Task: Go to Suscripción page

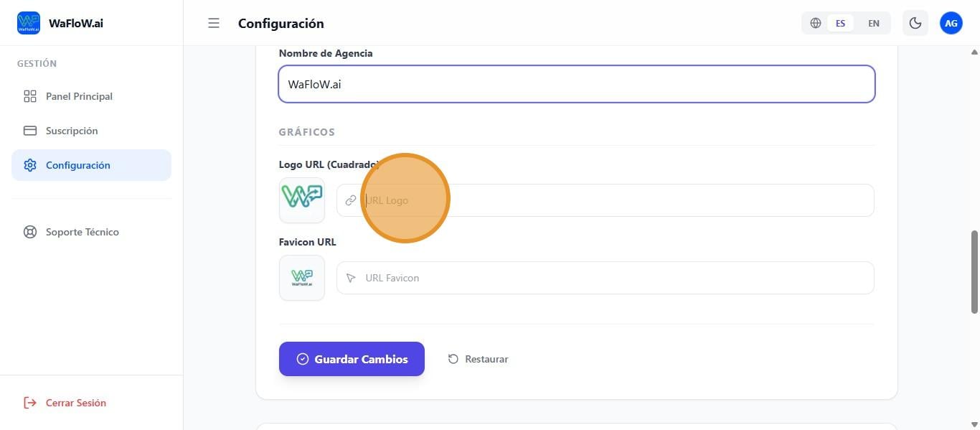Action: click(x=72, y=131)
